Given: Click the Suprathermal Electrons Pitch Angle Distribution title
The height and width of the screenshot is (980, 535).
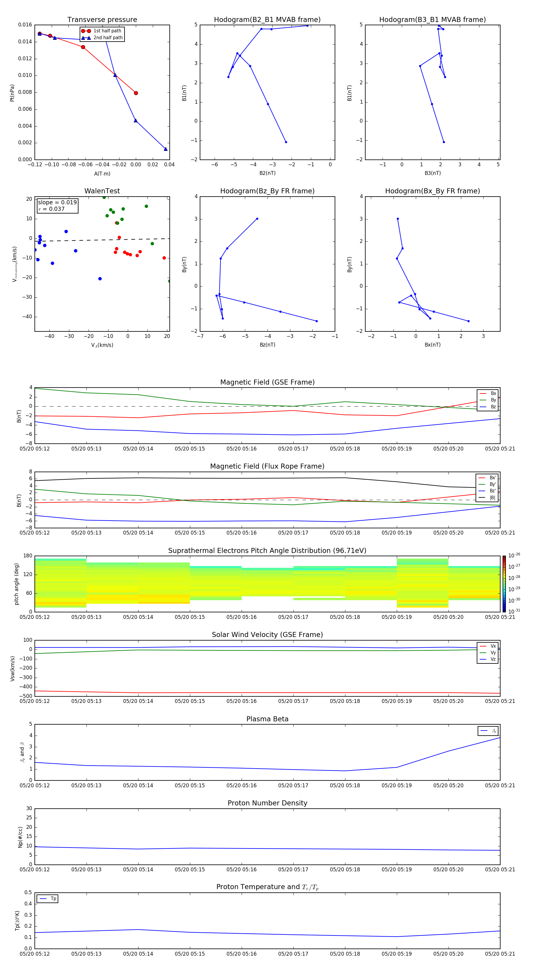Looking at the screenshot, I should pos(267,551).
